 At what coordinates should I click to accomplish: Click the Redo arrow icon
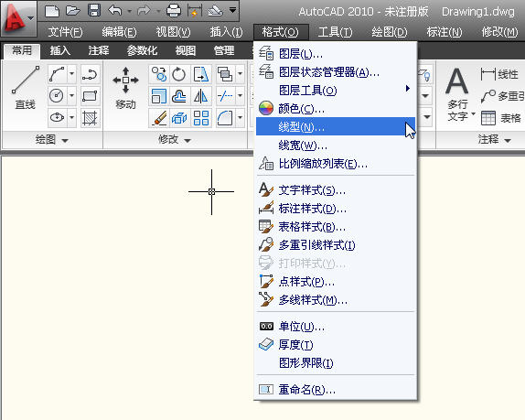pos(144,11)
